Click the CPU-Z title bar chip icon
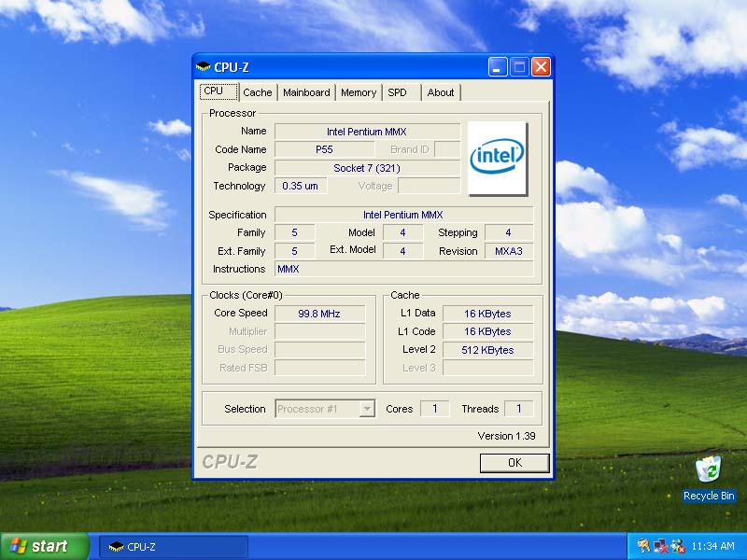Image resolution: width=747 pixels, height=560 pixels. [x=203, y=66]
